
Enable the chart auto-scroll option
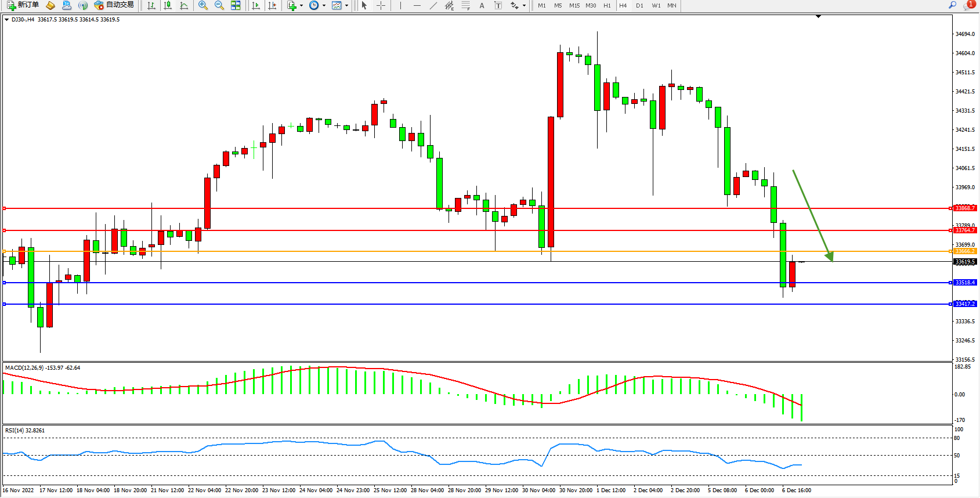click(x=256, y=5)
